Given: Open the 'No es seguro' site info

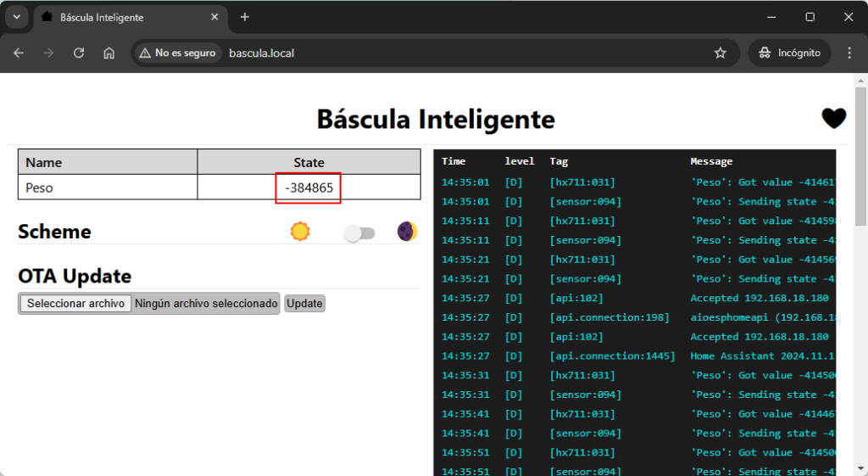Looking at the screenshot, I should point(177,53).
